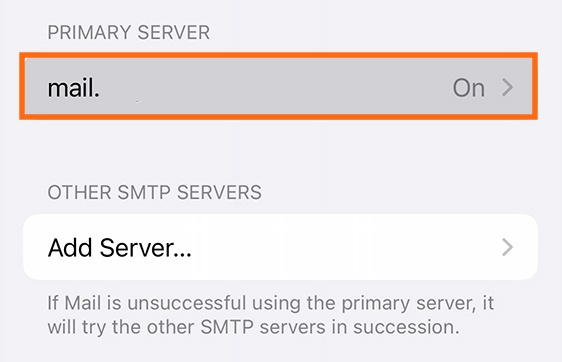
Task: Click 'SMTP' in the footnote text
Action: (227, 327)
